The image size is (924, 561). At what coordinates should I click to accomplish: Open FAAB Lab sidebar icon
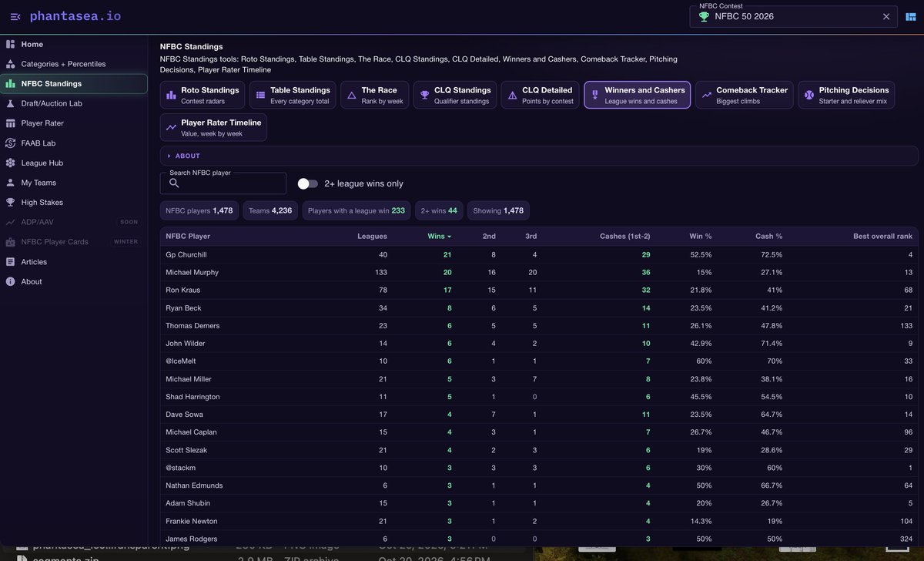[10, 143]
